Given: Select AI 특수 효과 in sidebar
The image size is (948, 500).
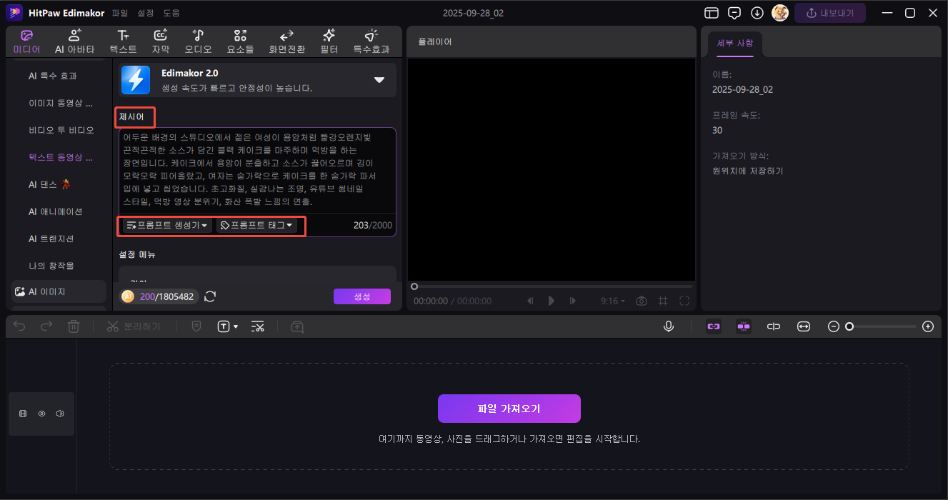Looking at the screenshot, I should click(53, 76).
